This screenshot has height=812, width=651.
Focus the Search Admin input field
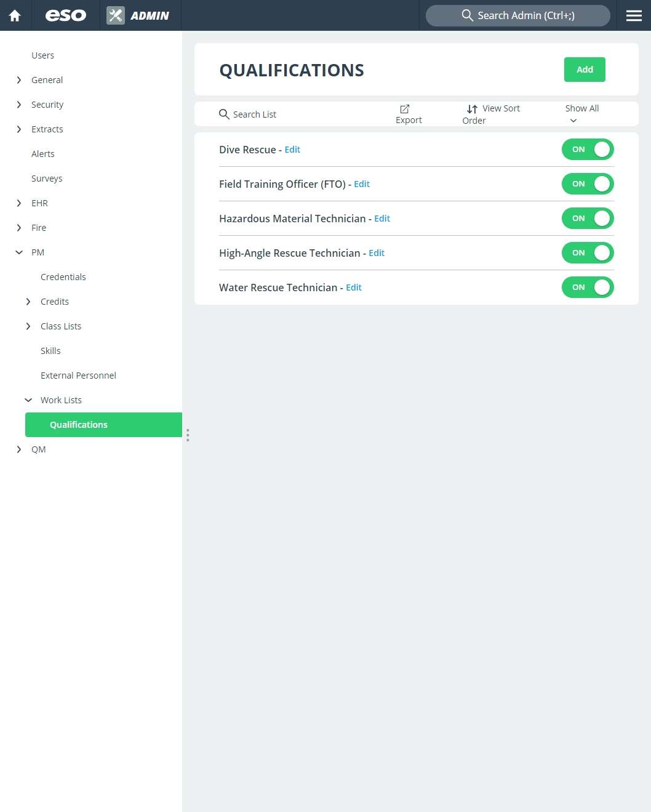(518, 15)
